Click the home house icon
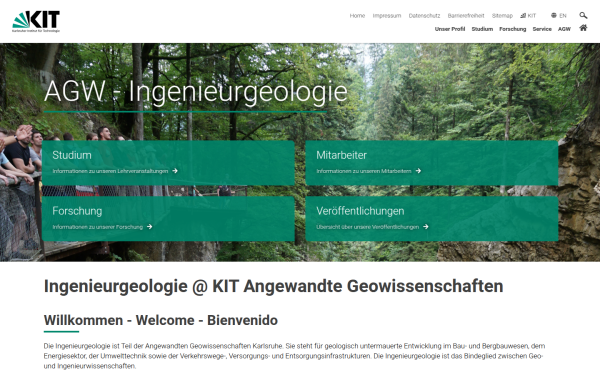The height and width of the screenshot is (375, 600). [583, 28]
